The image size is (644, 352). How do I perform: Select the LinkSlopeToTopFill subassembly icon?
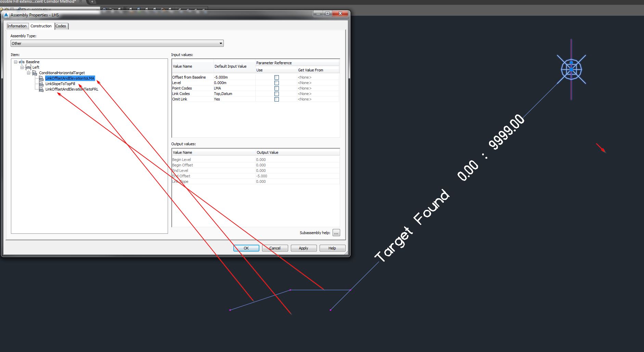pos(42,84)
